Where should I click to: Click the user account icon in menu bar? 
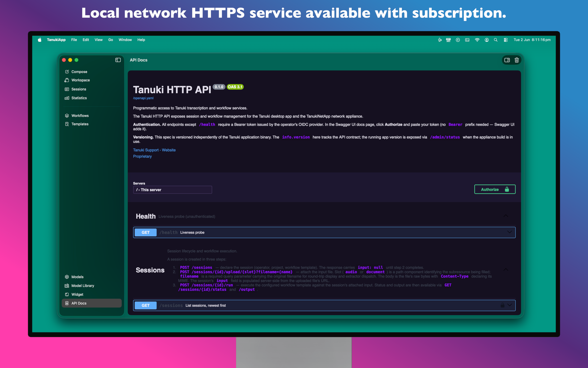[x=487, y=40]
